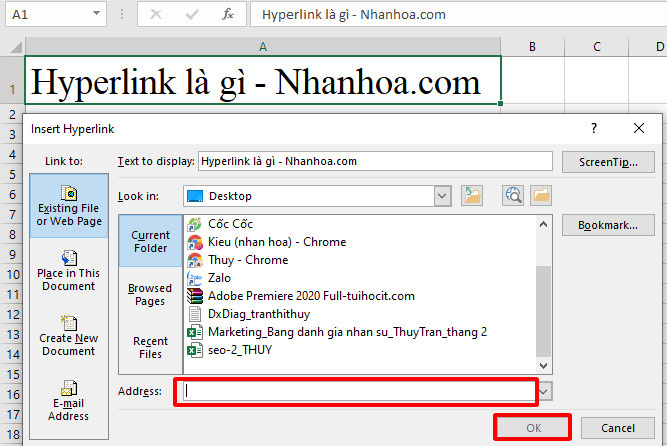667x446 pixels.
Task: Click Kieu (nhan hoa) Chrome icon
Action: click(195, 242)
